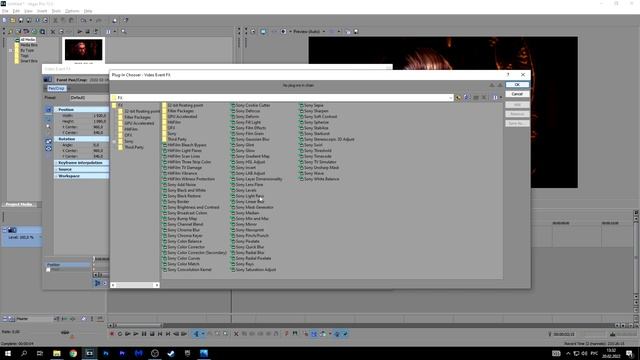Select Sony Sepia plug-in
This screenshot has height=360, width=640.
[311, 105]
